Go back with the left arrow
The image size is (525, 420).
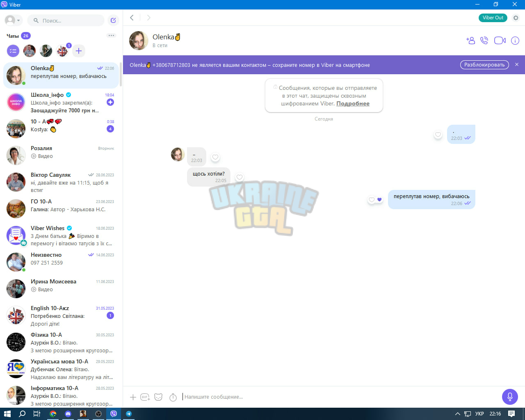tap(132, 18)
